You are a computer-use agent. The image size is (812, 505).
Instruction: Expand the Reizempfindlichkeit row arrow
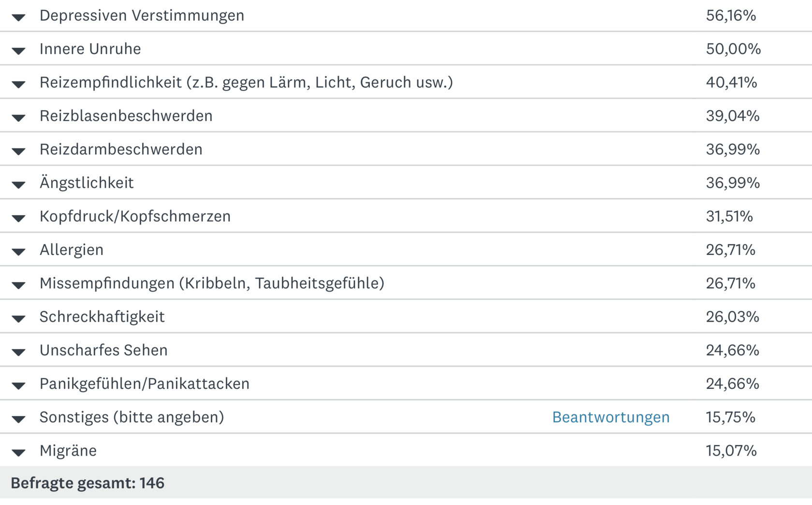click(18, 84)
